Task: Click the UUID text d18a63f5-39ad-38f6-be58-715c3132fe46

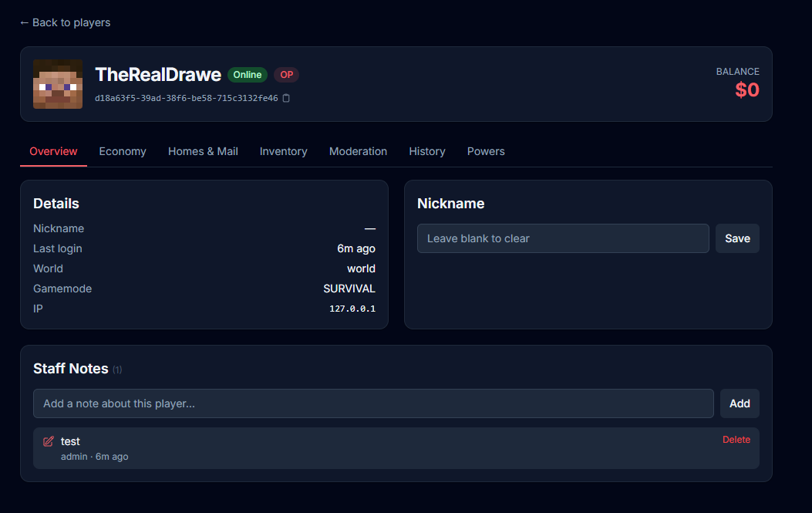Action: [187, 98]
